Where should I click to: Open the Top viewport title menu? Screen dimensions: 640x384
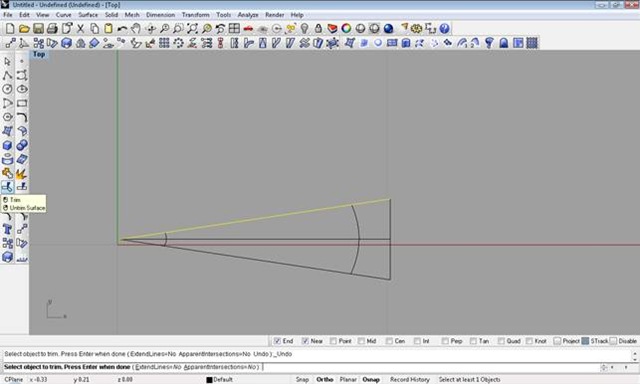point(39,54)
